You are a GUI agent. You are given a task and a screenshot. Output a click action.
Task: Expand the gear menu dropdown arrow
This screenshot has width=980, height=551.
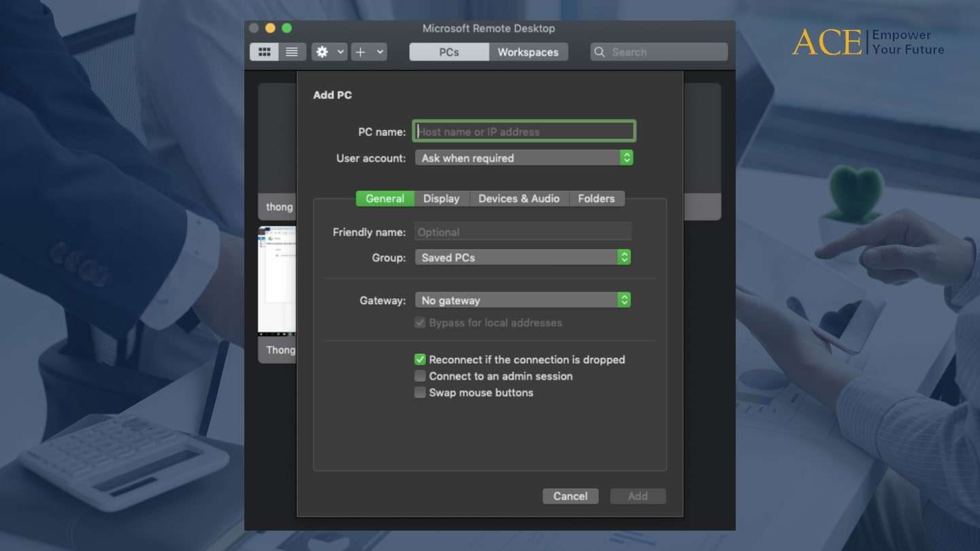tap(340, 52)
